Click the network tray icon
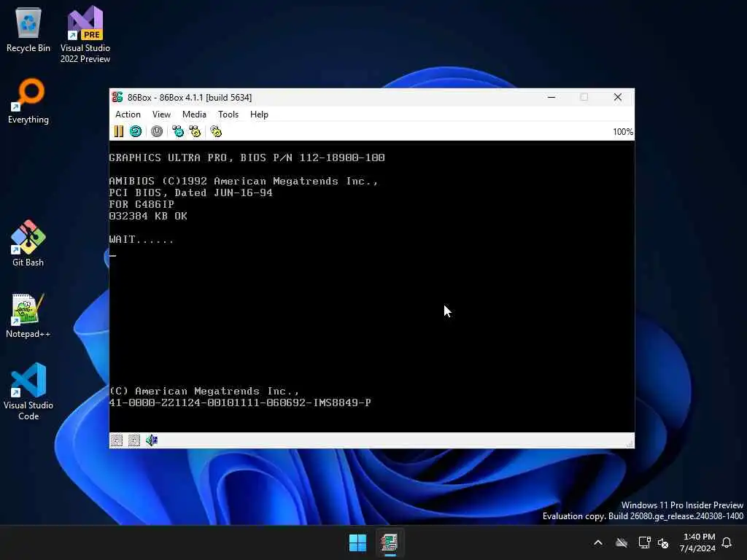This screenshot has width=747, height=560. point(645,542)
